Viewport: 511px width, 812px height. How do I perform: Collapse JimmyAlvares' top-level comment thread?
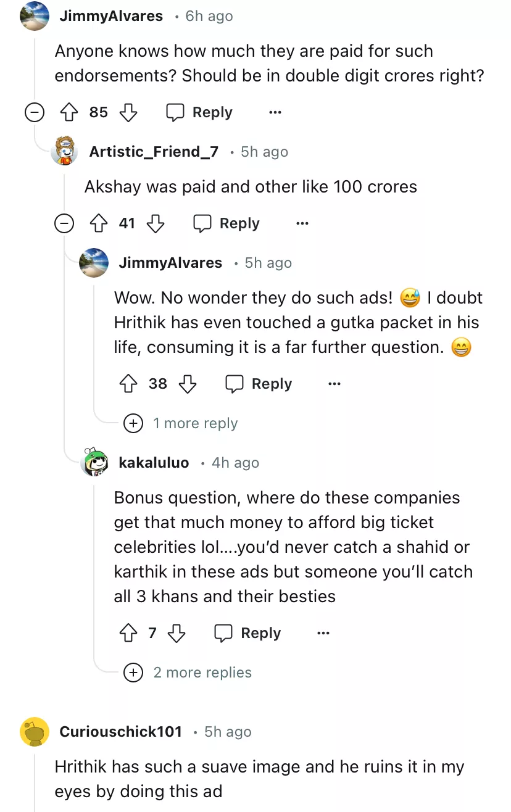(x=34, y=112)
